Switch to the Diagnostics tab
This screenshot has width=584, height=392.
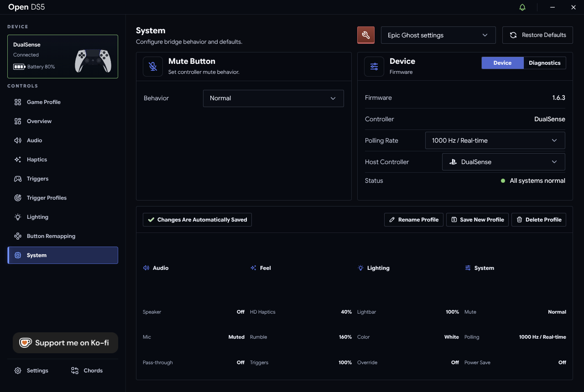tap(545, 63)
